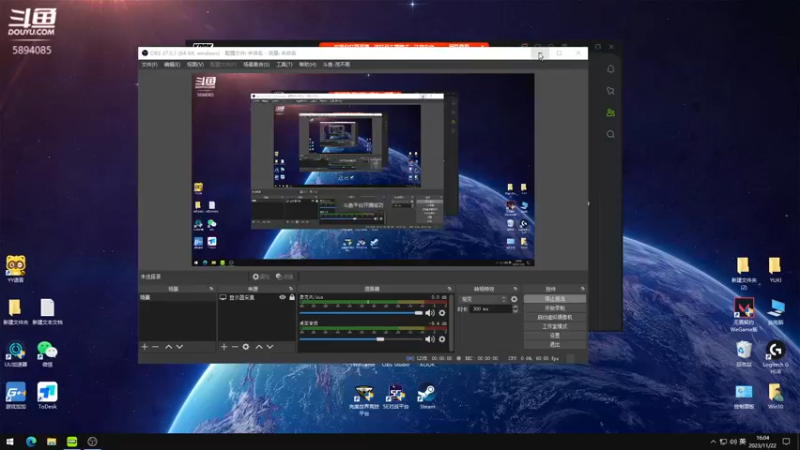
Task: Open the transition properties gear next to 渐变
Action: point(514,299)
